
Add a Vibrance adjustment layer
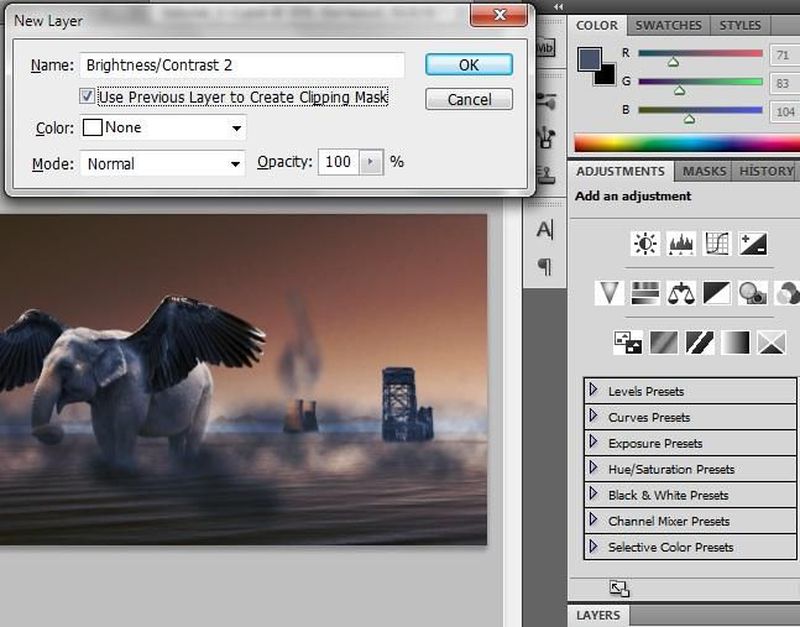click(609, 292)
